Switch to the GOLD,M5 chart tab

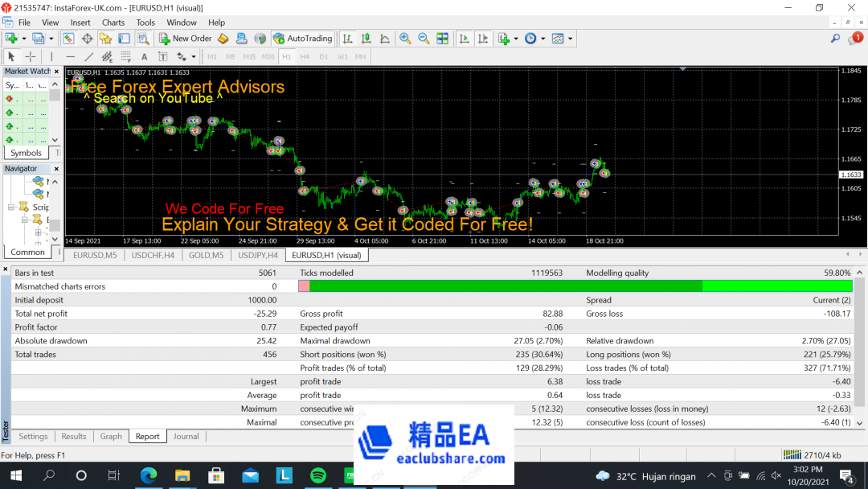(x=206, y=255)
